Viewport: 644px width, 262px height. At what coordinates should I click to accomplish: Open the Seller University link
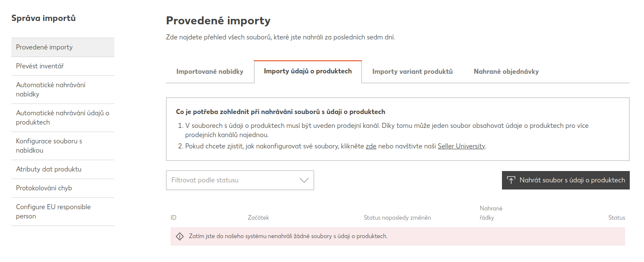click(461, 146)
